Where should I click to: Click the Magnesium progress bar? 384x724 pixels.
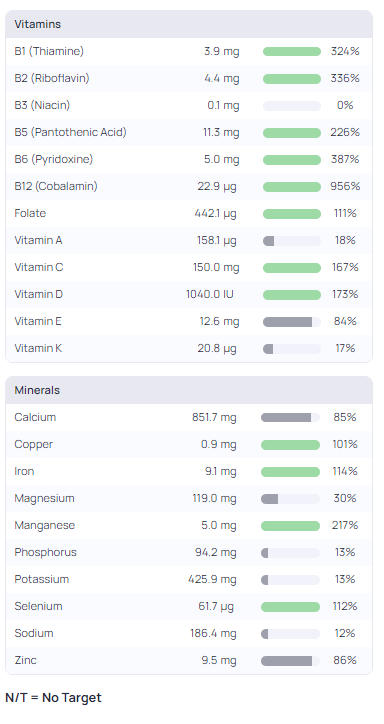pyautogui.click(x=290, y=499)
